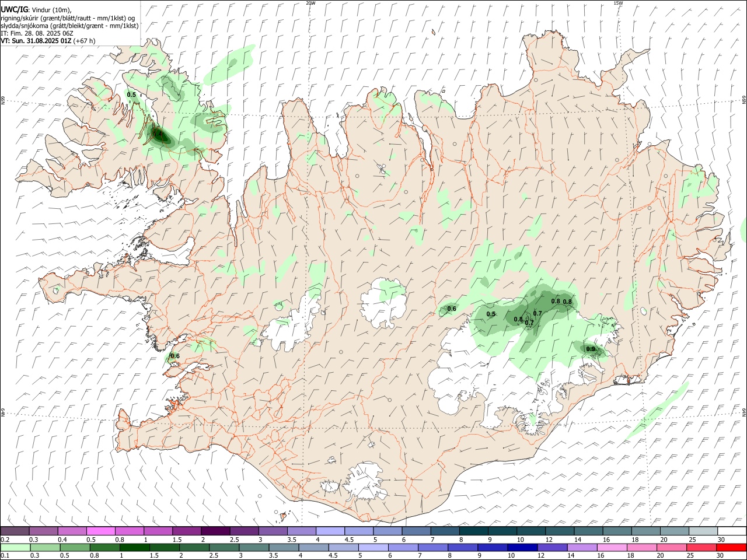Image resolution: width=747 pixels, height=560 pixels.
Task: Pick the dusky purple 0.2 swatch in upper legend
Action: (15, 531)
